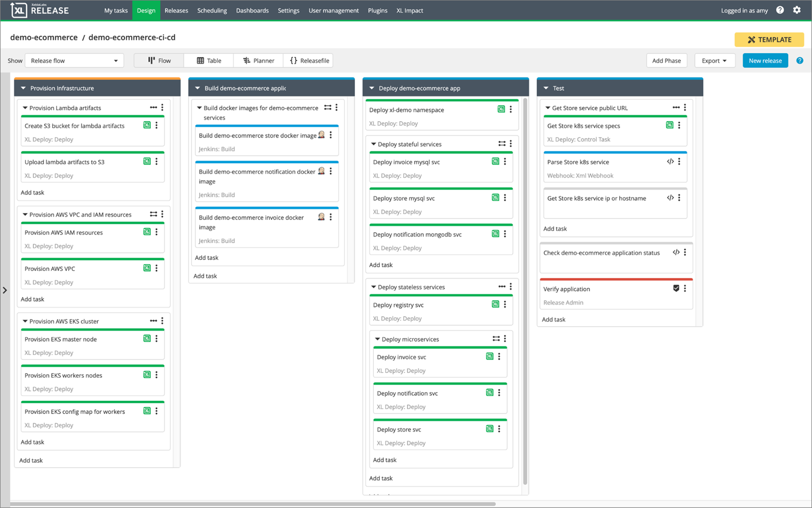Click the settings gear icon in header
The height and width of the screenshot is (508, 812).
(797, 10)
